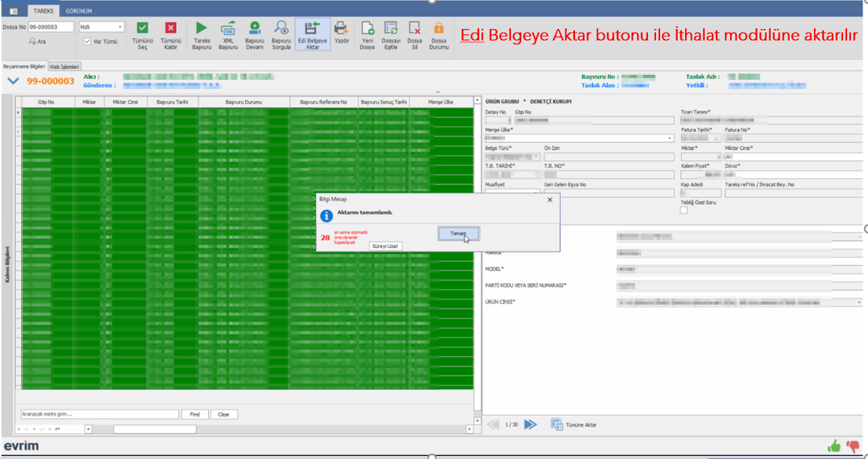This screenshot has height=459, width=868.
Task: Toggle the Hız Tümü checkbox
Action: pyautogui.click(x=87, y=42)
